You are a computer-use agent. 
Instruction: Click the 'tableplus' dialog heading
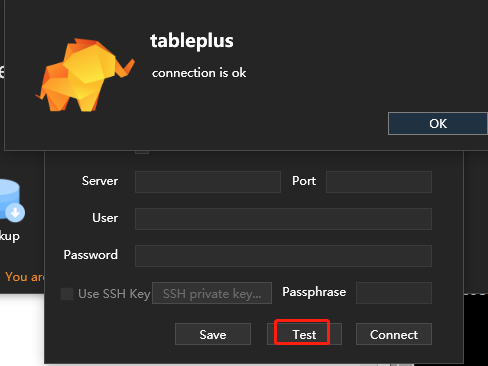192,41
